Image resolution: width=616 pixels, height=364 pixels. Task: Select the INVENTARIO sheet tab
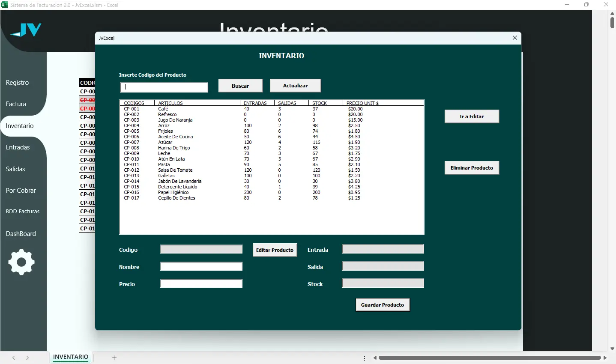coord(71,357)
